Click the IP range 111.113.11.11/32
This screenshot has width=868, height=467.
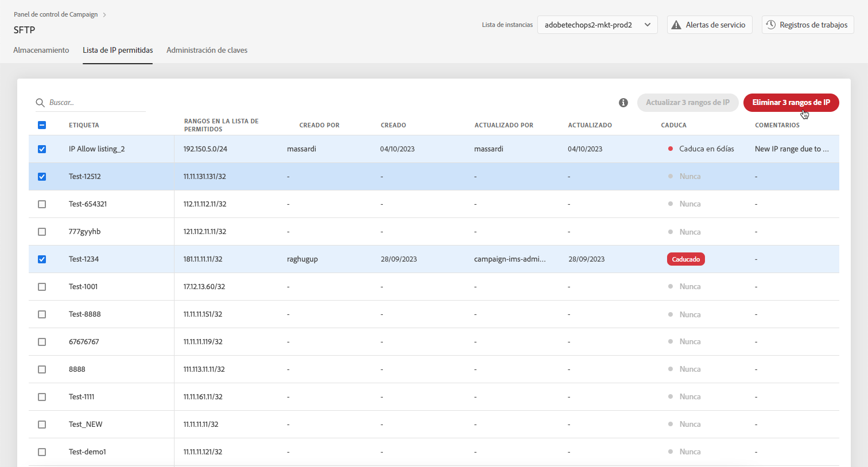click(204, 369)
